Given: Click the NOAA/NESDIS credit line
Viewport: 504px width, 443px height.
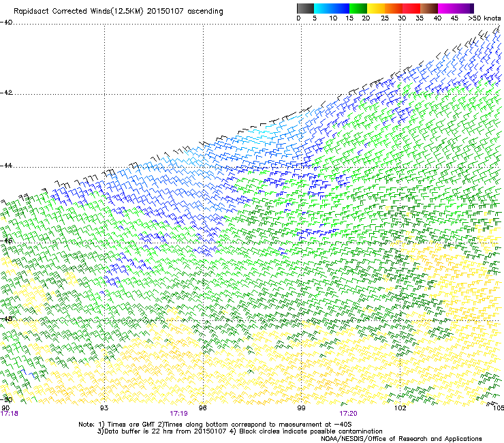Looking at the screenshot, I should [x=401, y=439].
